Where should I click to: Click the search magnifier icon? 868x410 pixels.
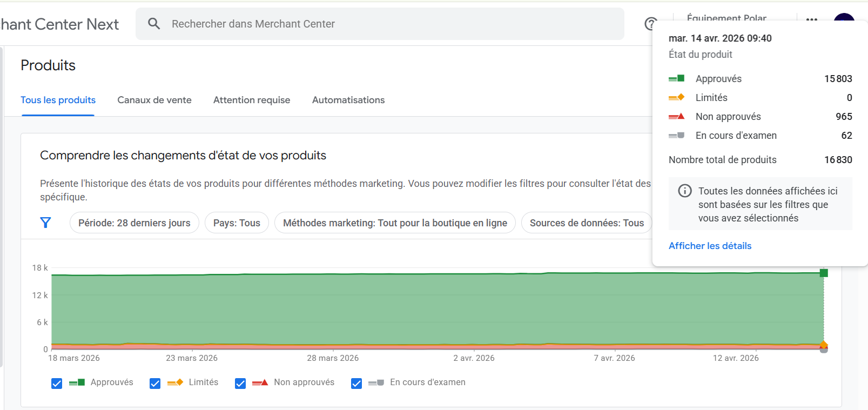154,24
